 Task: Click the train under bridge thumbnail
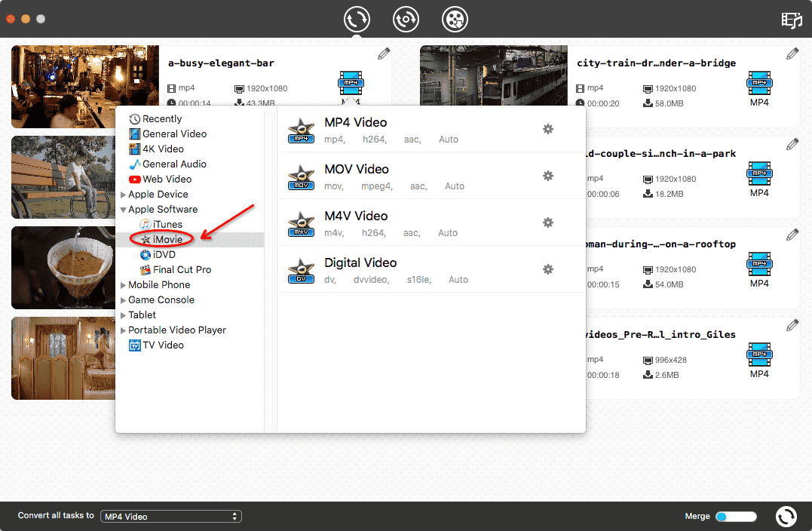pyautogui.click(x=494, y=75)
